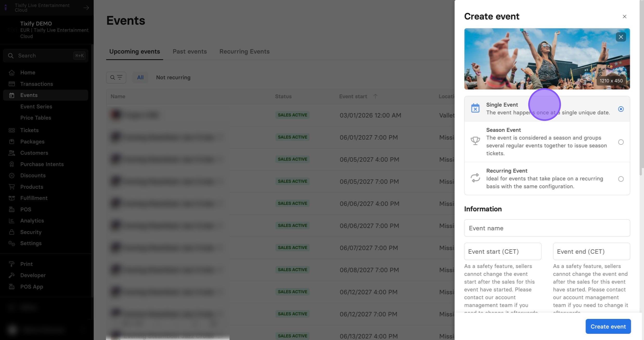Open Products via the cart icon

pyautogui.click(x=11, y=187)
